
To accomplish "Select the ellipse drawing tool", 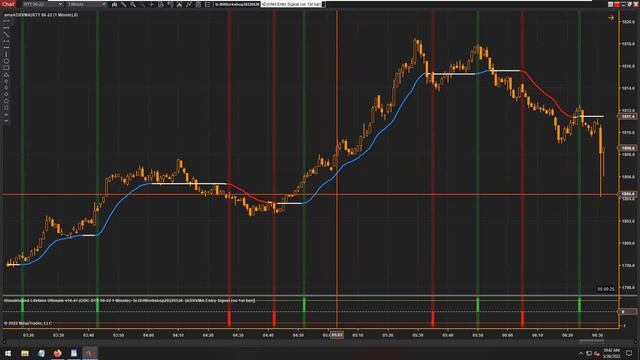I will point(6,61).
